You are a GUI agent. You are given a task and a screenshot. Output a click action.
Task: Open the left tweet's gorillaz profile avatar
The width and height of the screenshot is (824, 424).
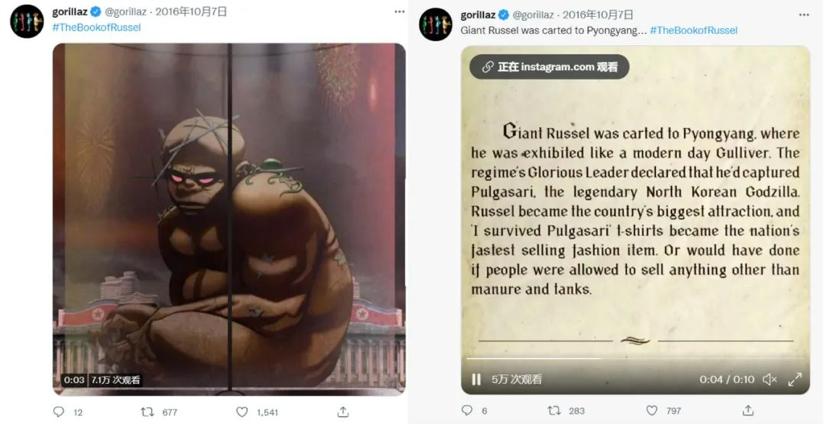27,21
